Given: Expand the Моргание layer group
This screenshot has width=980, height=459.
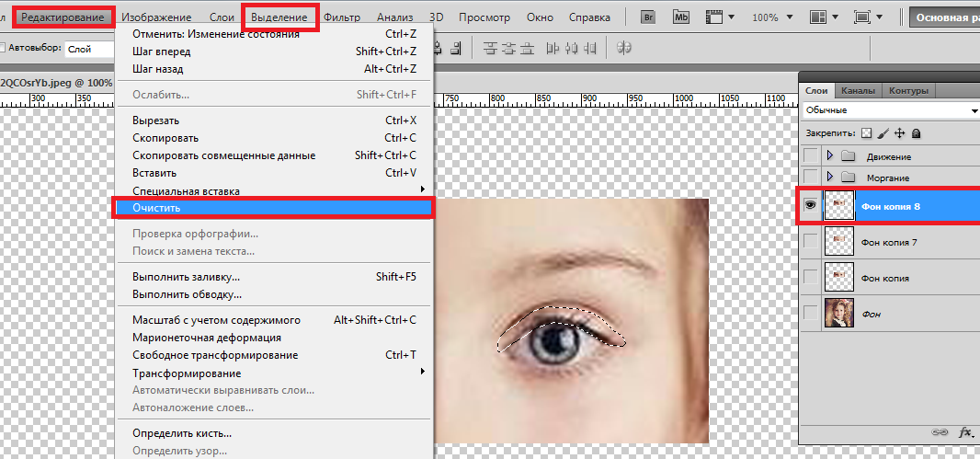Looking at the screenshot, I should (831, 176).
